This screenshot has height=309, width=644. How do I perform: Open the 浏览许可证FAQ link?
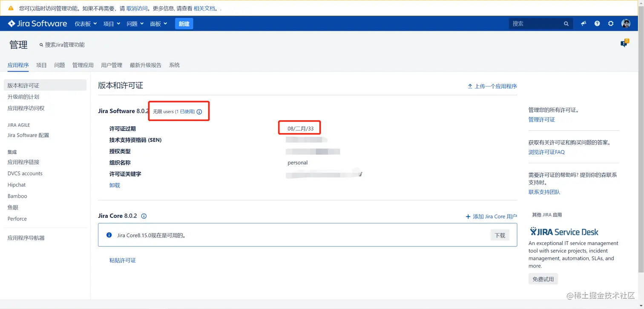click(546, 152)
